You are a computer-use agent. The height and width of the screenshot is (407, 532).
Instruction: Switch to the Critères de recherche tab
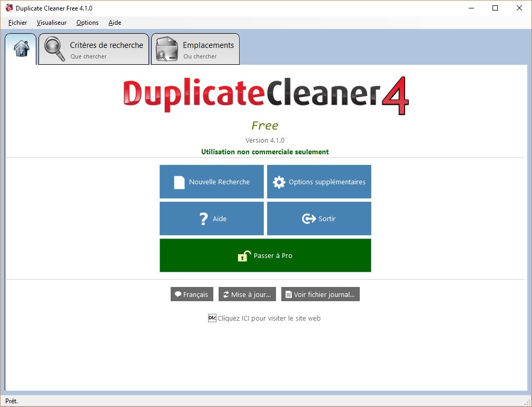(94, 49)
